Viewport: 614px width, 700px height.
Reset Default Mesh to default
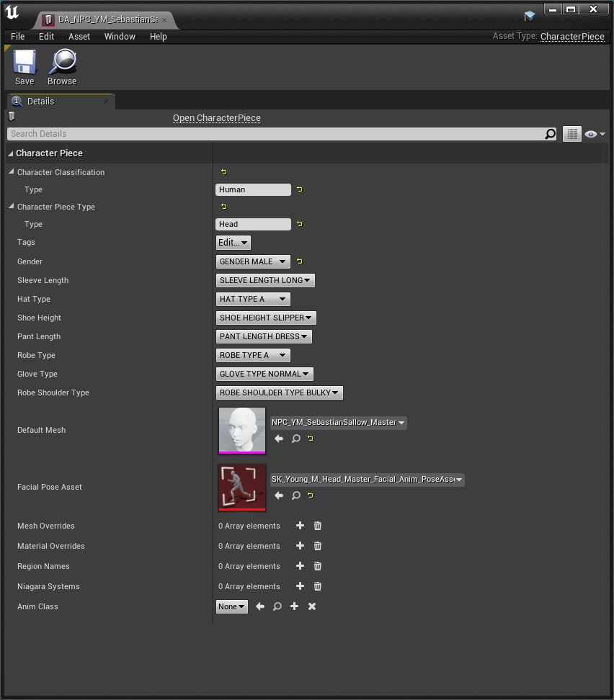311,439
